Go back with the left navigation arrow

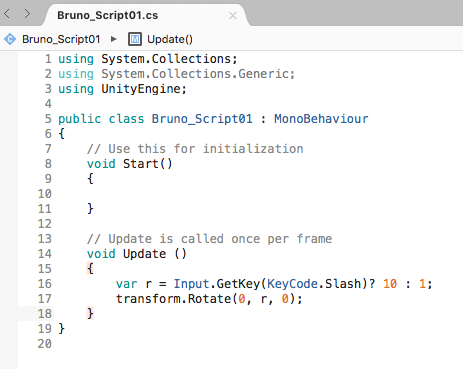7,14
